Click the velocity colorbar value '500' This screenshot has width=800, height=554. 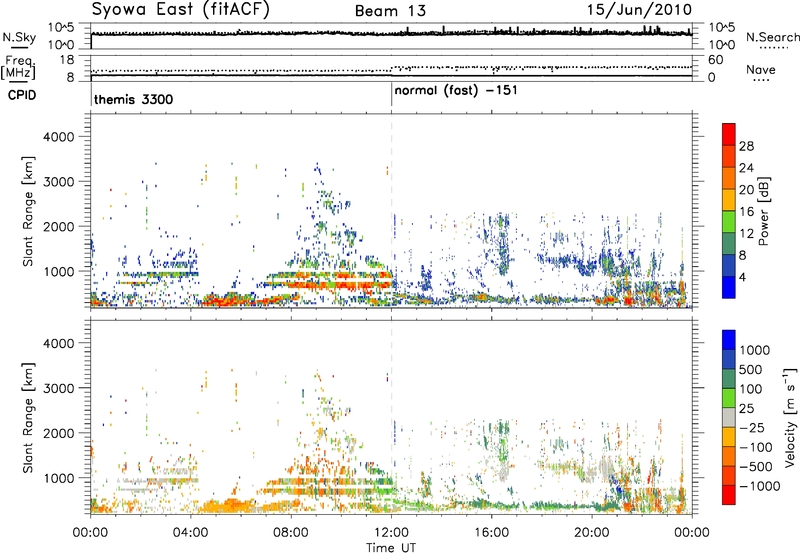coord(751,369)
